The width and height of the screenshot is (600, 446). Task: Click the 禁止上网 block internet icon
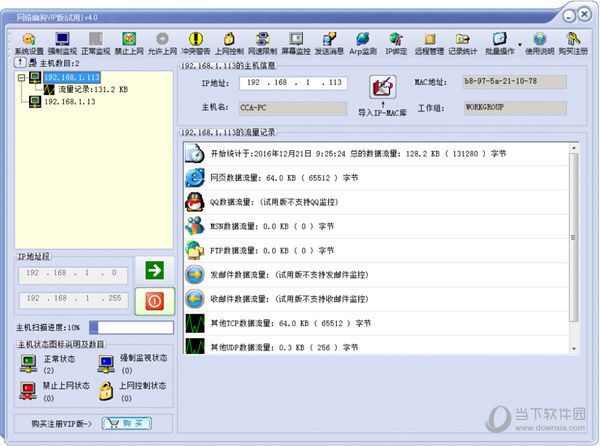(129, 44)
